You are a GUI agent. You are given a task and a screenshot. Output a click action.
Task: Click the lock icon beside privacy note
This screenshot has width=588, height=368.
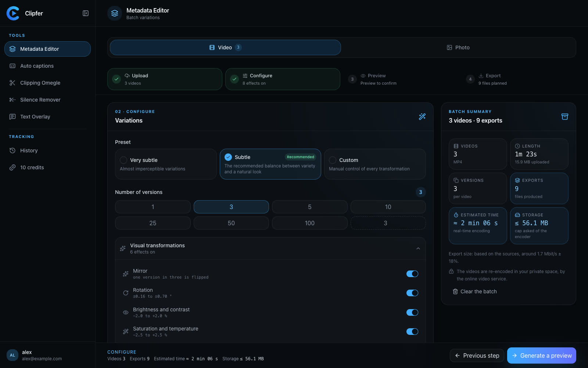(451, 271)
